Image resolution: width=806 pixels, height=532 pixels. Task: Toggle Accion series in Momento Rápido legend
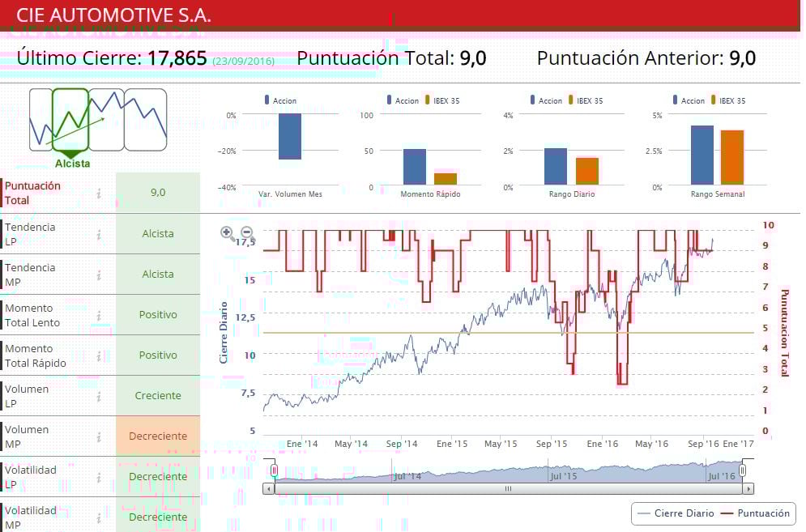coord(403,100)
